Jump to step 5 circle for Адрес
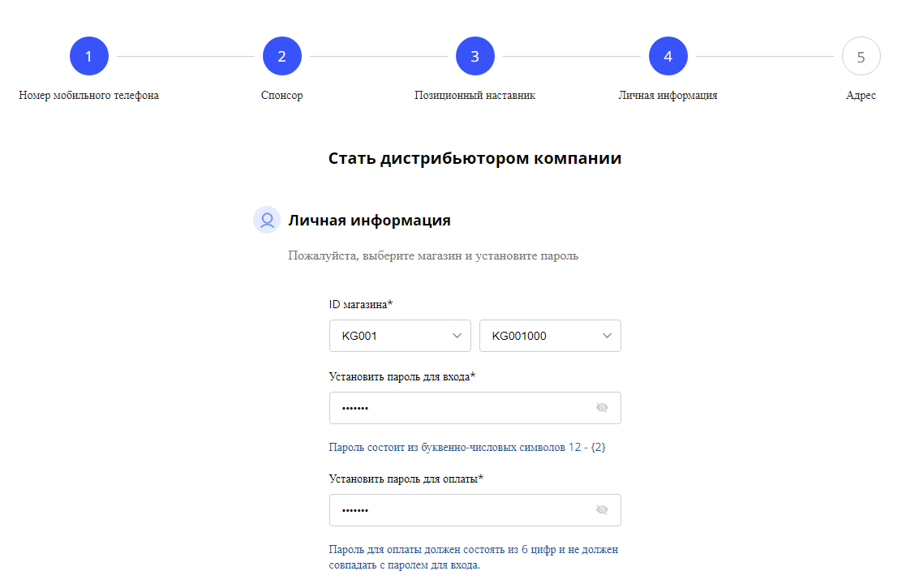This screenshot has height=588, width=902. point(861,57)
